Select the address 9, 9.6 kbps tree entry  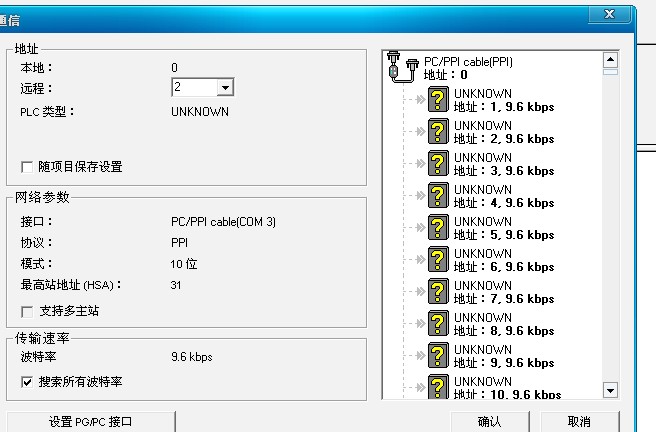point(503,363)
